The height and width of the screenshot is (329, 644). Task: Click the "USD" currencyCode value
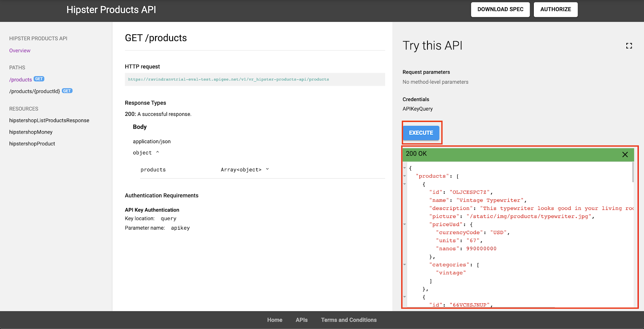(x=498, y=232)
